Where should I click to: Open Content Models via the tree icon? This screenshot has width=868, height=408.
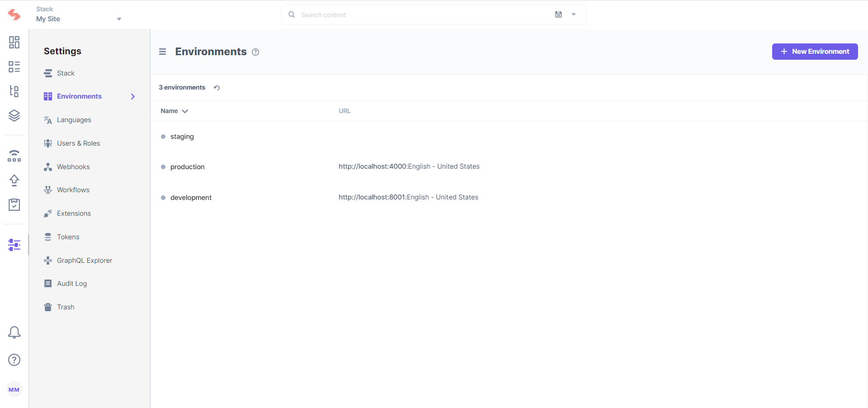click(x=14, y=91)
